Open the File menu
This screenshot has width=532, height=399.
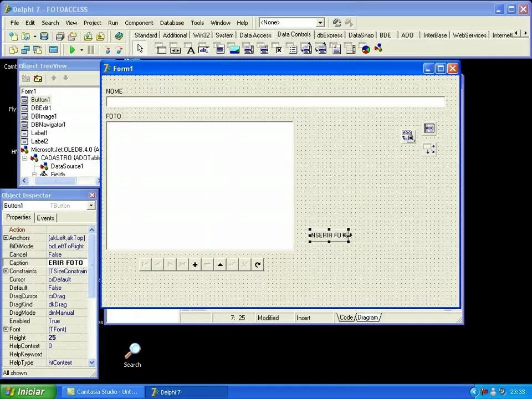[x=14, y=23]
